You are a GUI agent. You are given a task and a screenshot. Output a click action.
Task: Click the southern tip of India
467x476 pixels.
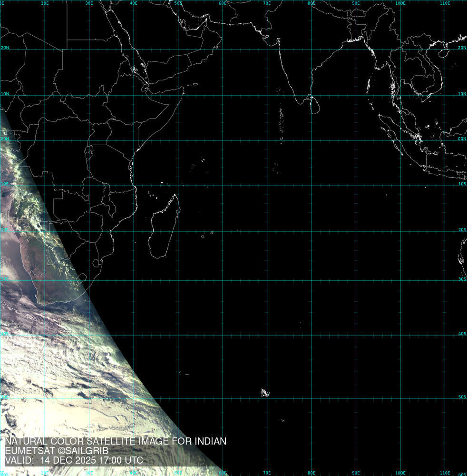[x=297, y=102]
